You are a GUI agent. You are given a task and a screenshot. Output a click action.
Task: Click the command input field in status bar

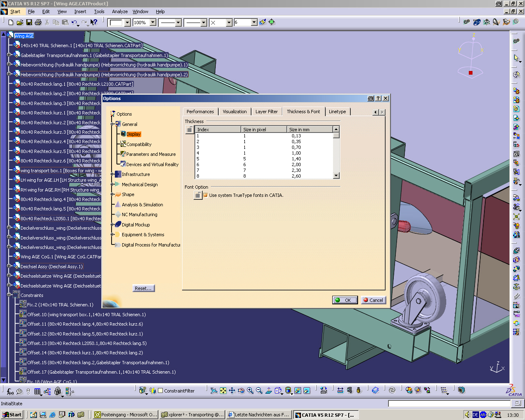450,404
